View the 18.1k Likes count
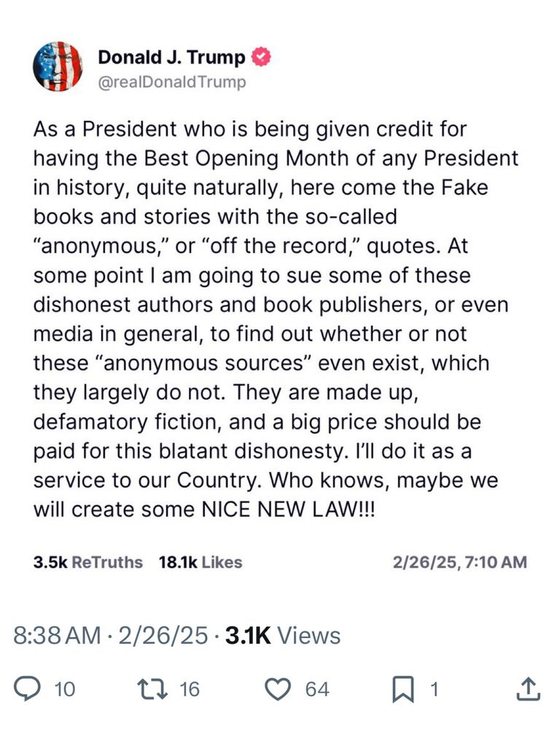Screen dimensions: 560x729 point(201,562)
